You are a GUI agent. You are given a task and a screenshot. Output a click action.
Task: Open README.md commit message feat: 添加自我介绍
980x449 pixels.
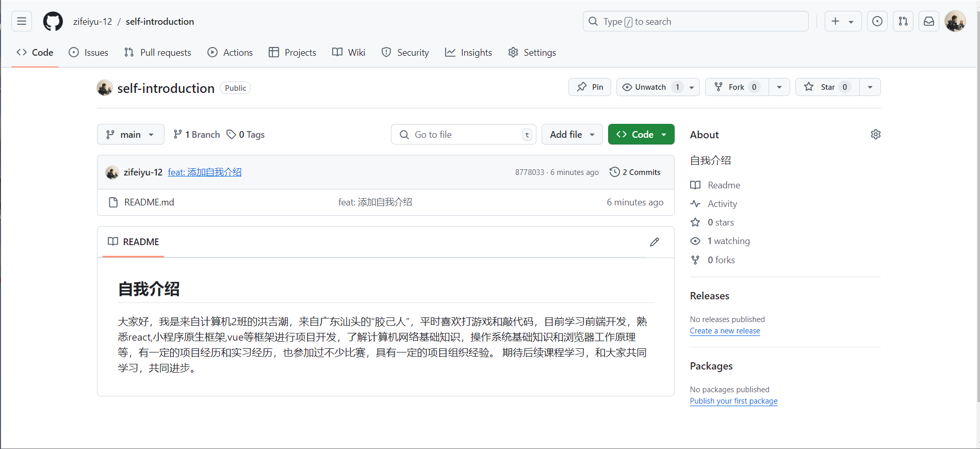[x=375, y=202]
